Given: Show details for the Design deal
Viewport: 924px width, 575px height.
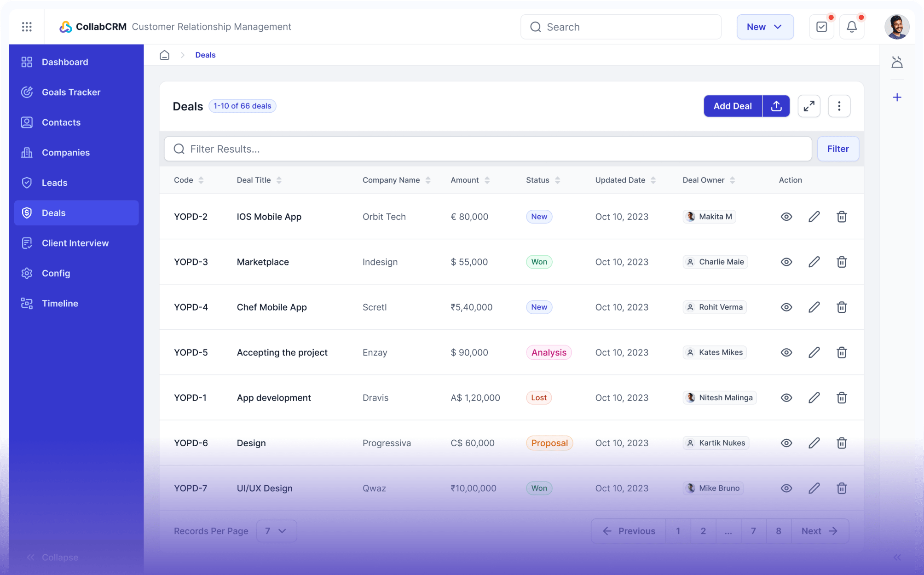Looking at the screenshot, I should click(786, 443).
